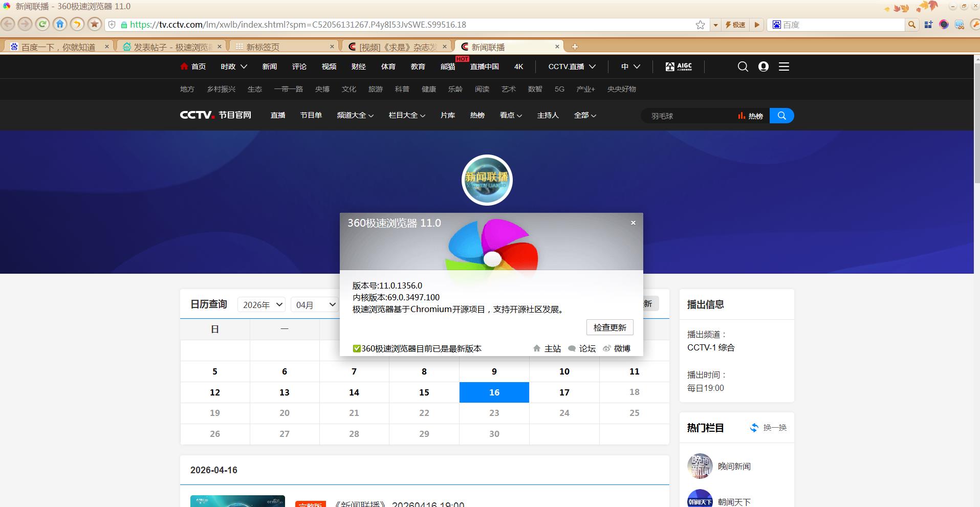Open the 微博 link in about dialog

click(x=617, y=348)
